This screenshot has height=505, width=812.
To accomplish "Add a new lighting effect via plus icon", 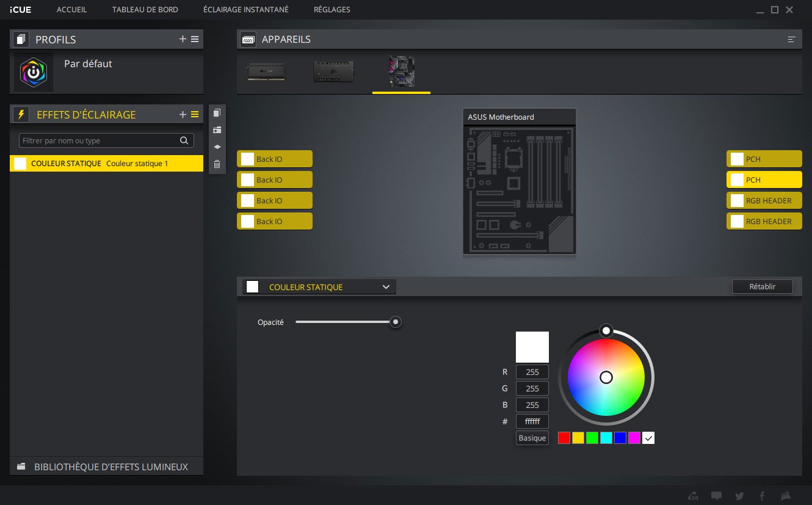I will 183,114.
